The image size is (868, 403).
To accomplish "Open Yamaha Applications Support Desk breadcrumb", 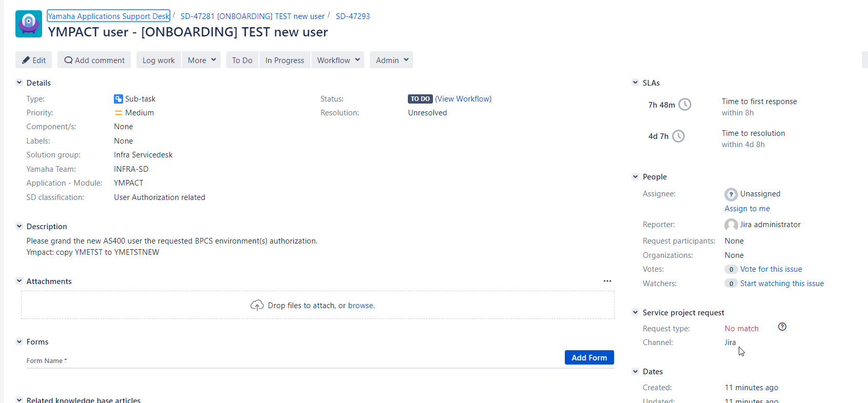I will click(x=108, y=16).
